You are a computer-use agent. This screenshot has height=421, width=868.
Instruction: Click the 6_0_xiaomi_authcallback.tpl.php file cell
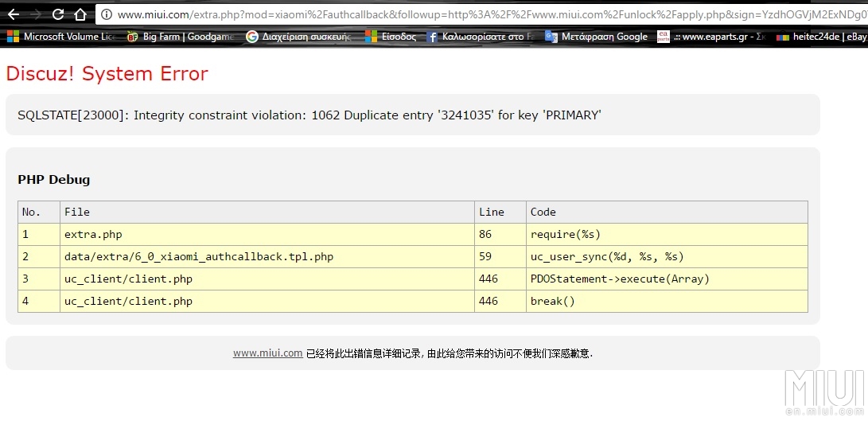267,256
